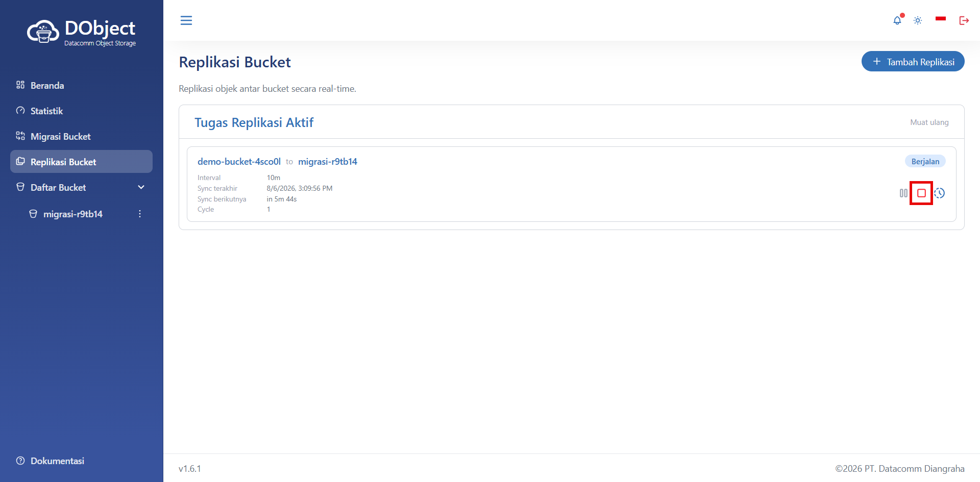Open demo-bucket-4sco0l source bucket link
The height and width of the screenshot is (482, 980).
coord(239,162)
